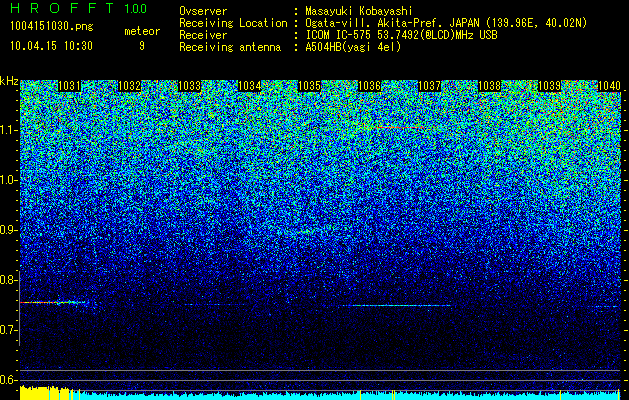Click the time marker 1040

(x=609, y=86)
